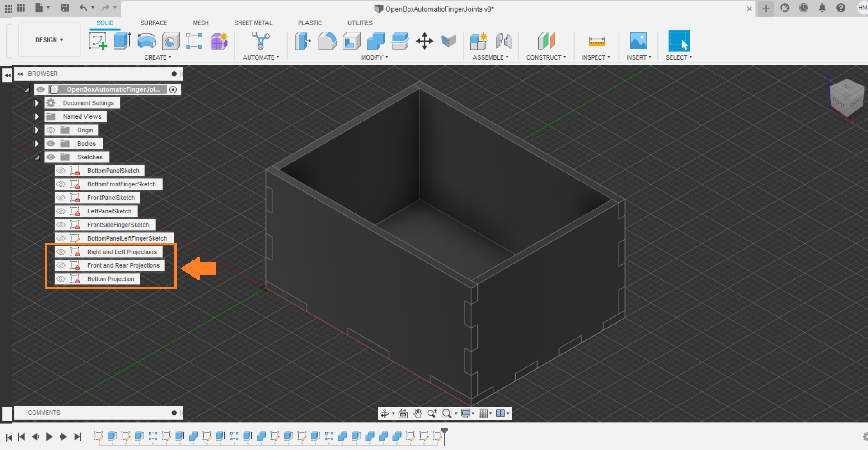Select the Extrude tool icon
This screenshot has width=868, height=450.
(x=122, y=41)
